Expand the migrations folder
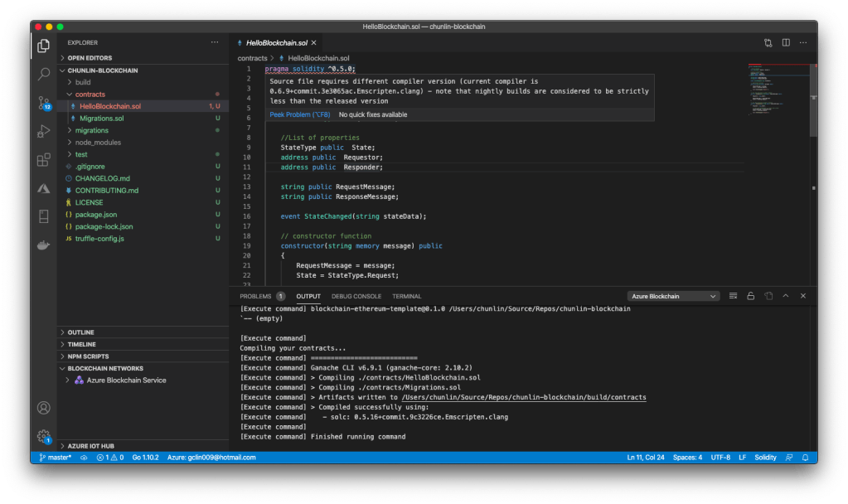This screenshot has height=504, width=848. pyautogui.click(x=91, y=130)
